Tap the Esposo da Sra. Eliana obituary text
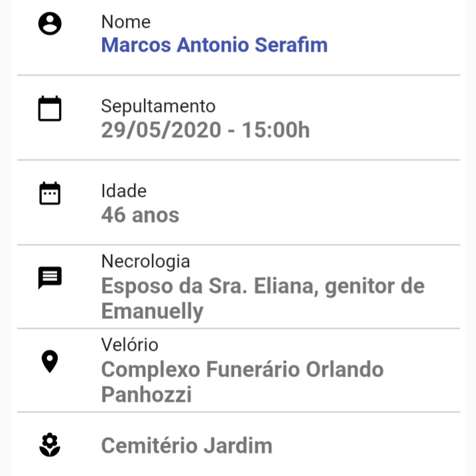 click(x=263, y=298)
